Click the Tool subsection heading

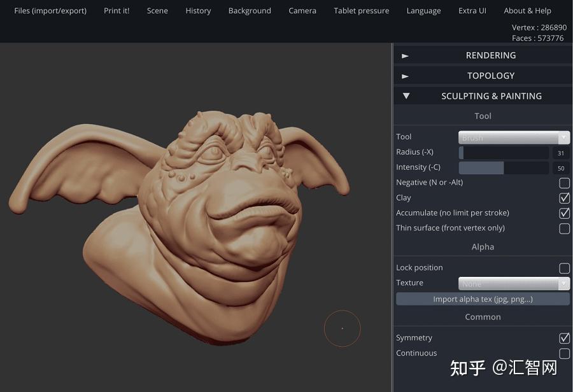pyautogui.click(x=483, y=116)
